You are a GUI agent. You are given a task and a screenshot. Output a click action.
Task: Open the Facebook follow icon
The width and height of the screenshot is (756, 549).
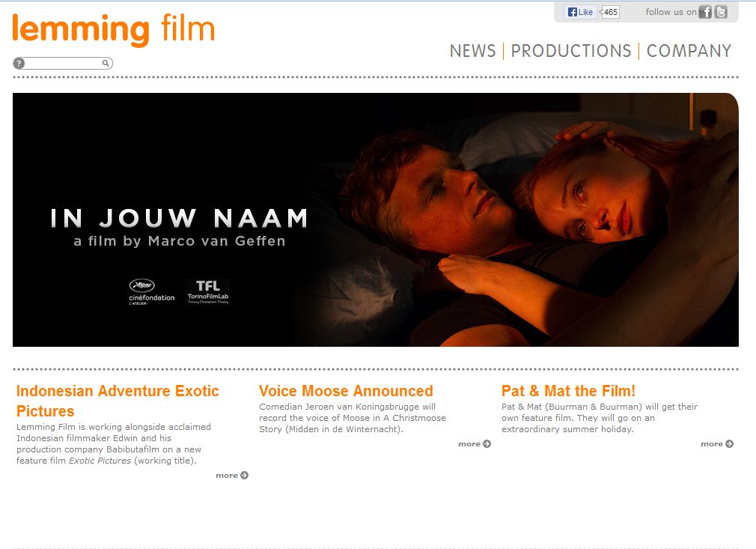(x=705, y=12)
